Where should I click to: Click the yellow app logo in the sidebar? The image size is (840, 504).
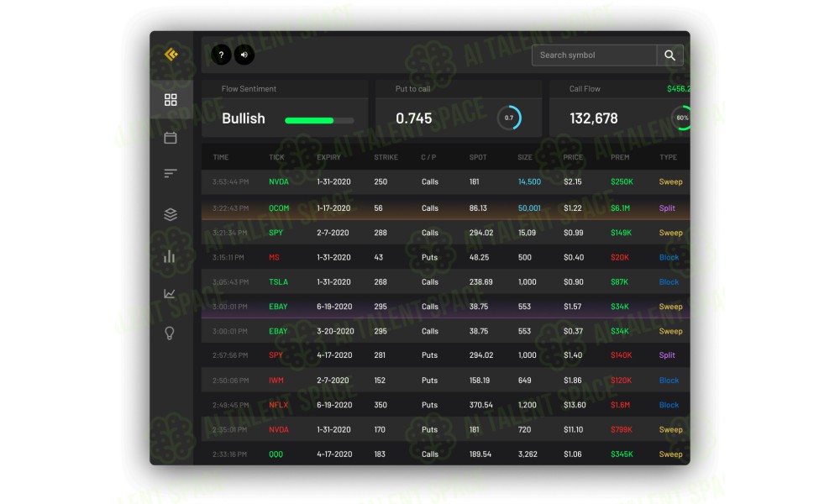[x=171, y=54]
